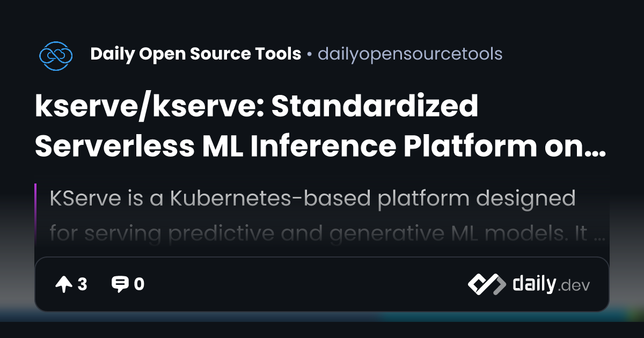Image resolution: width=644 pixels, height=338 pixels.
Task: Open the Daily Open Source Tools source name
Action: pyautogui.click(x=196, y=54)
